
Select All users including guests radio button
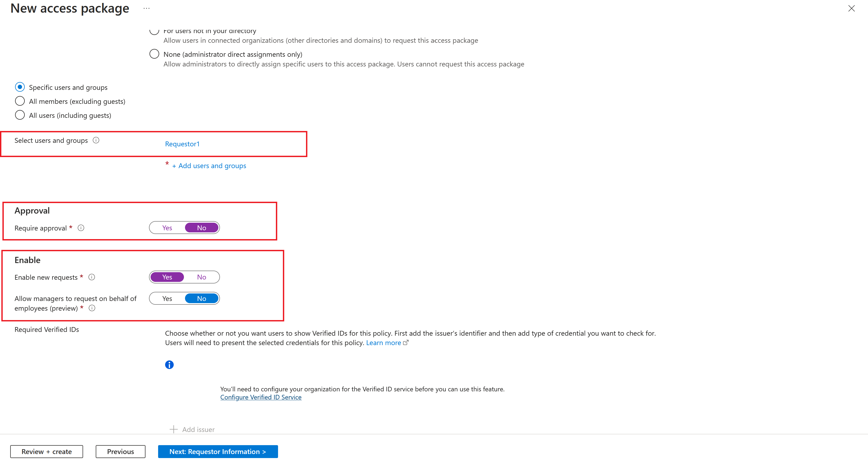(20, 116)
